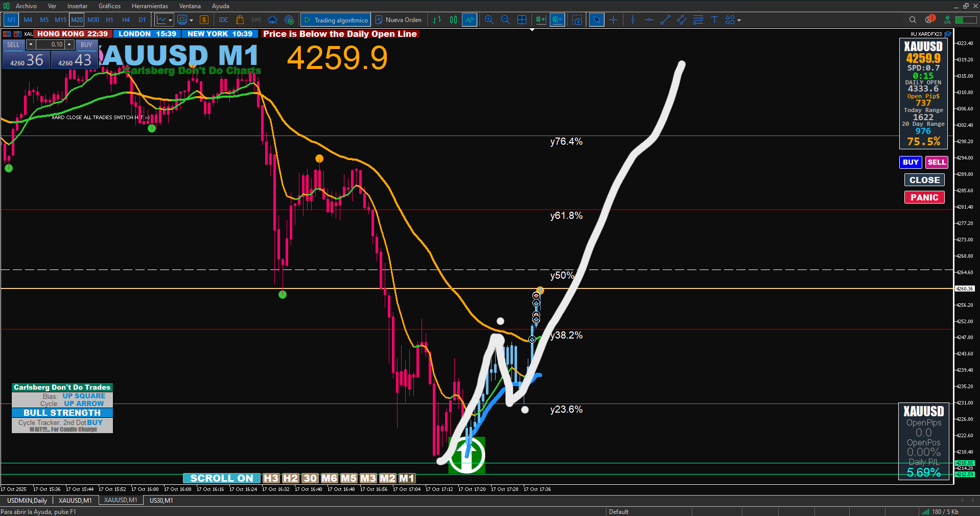Click the red PANIC button

click(924, 197)
